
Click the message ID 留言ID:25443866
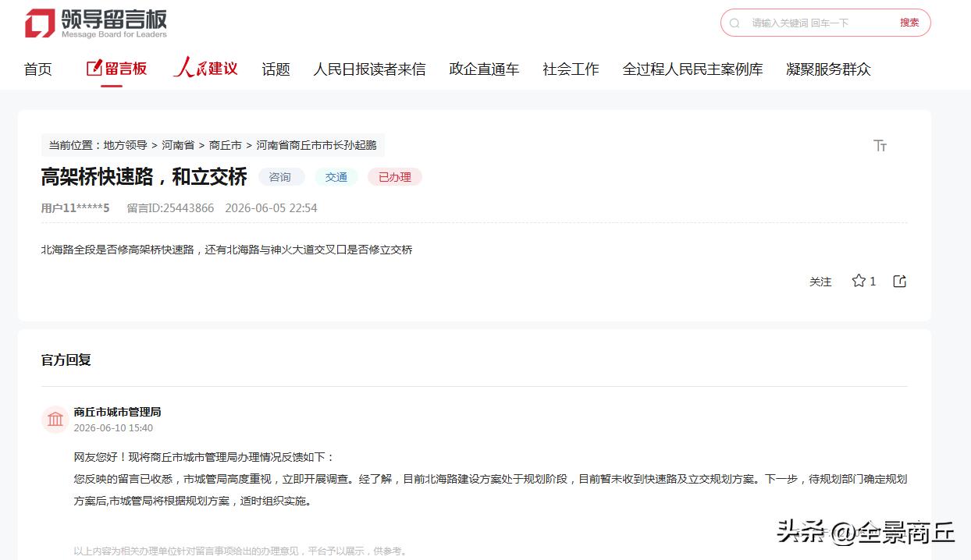tap(170, 208)
